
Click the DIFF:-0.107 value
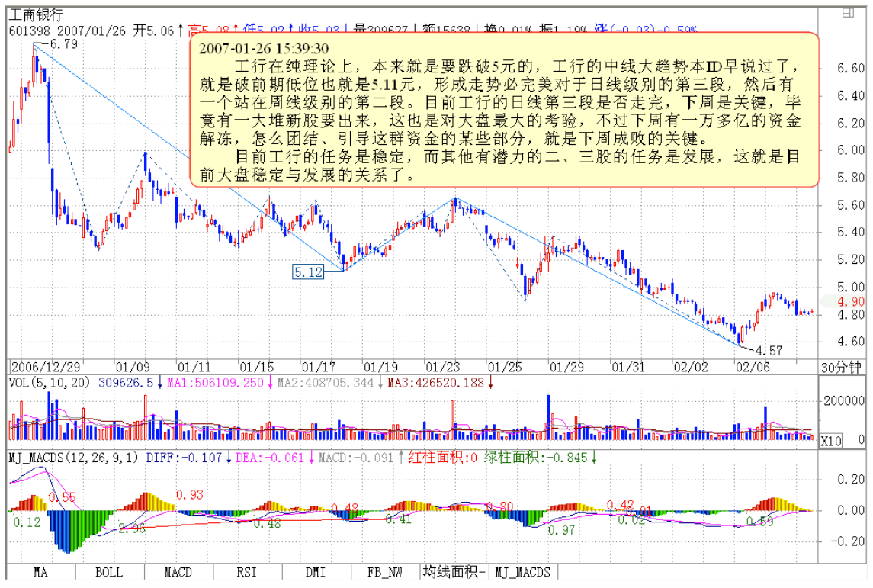(184, 458)
